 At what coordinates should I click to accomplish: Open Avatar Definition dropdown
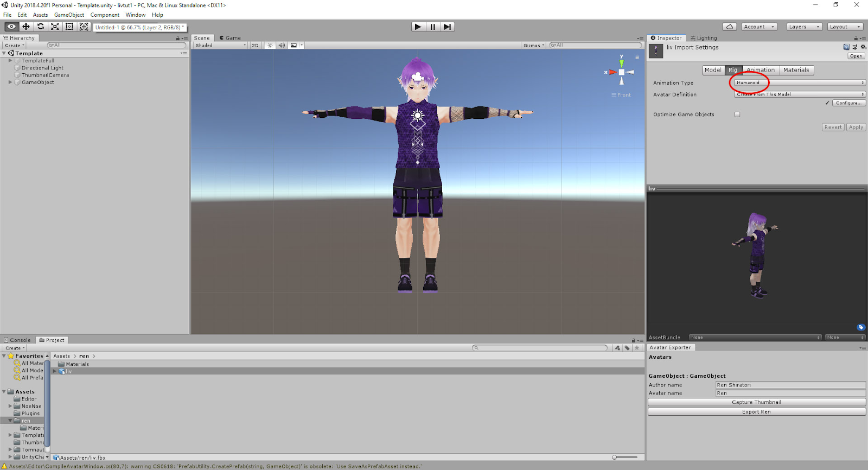pyautogui.click(x=800, y=94)
